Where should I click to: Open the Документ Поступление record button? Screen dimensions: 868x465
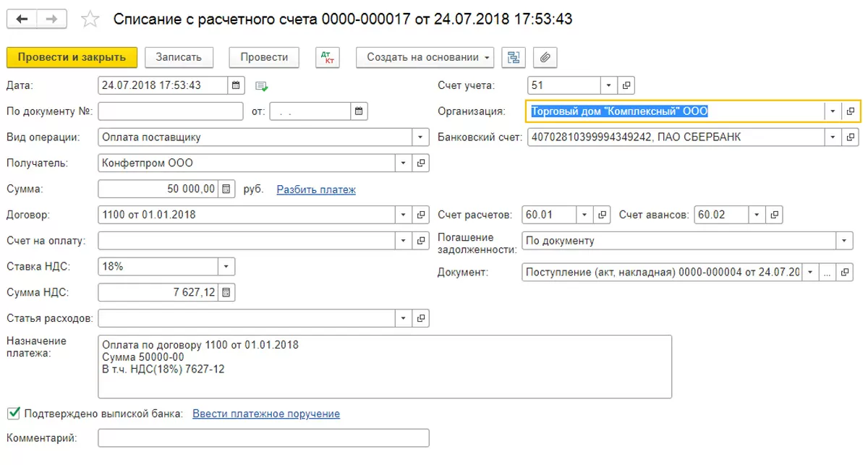coord(845,272)
